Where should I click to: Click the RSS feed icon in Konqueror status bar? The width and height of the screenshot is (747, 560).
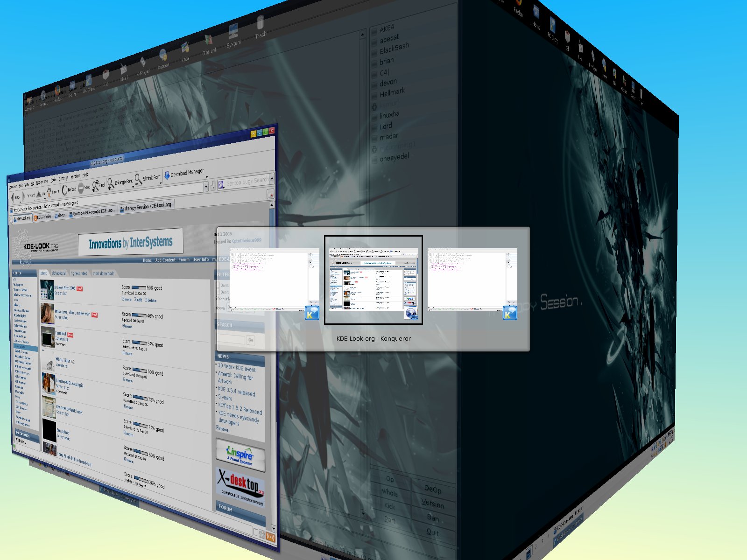click(270, 537)
